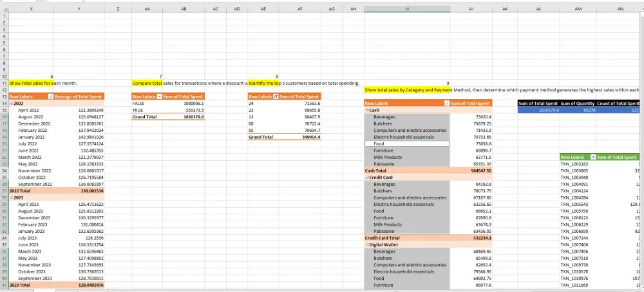Select row header 20
This screenshot has height=292, width=644.
click(x=4, y=144)
